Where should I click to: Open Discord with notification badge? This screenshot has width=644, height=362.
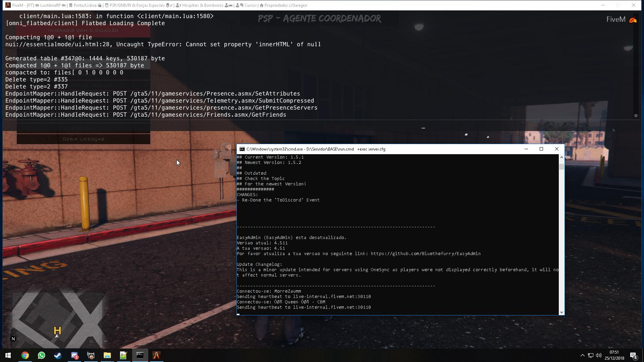[74, 355]
